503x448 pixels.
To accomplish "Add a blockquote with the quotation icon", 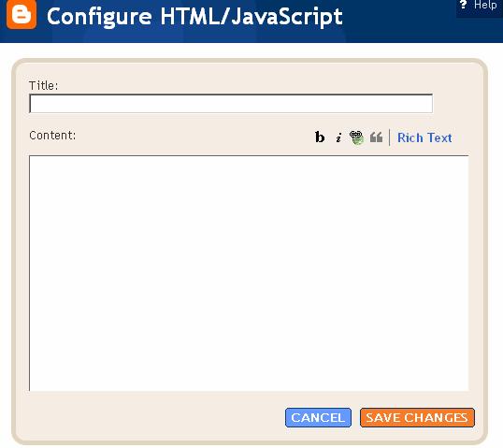I will [376, 137].
